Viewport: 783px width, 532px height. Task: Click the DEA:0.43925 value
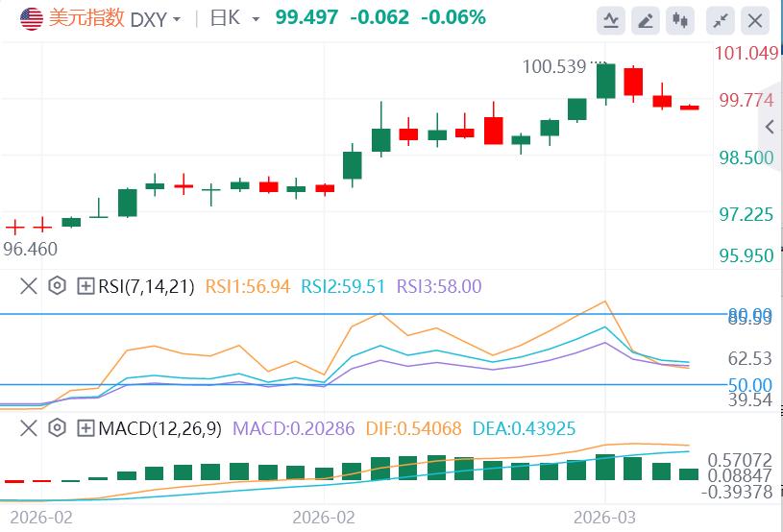click(524, 428)
